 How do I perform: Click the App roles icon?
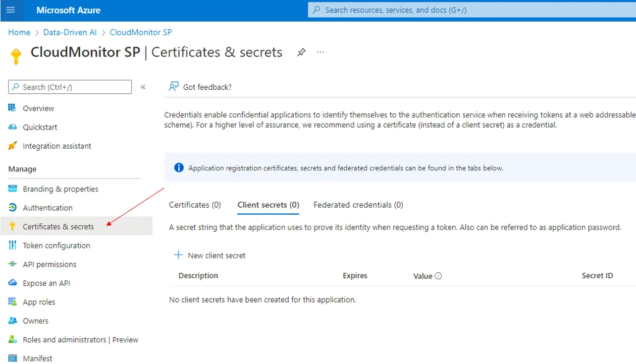[x=13, y=301]
